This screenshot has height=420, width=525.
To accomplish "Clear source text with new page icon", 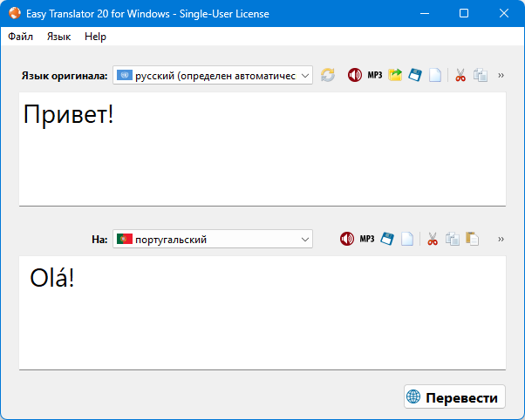I will [435, 75].
